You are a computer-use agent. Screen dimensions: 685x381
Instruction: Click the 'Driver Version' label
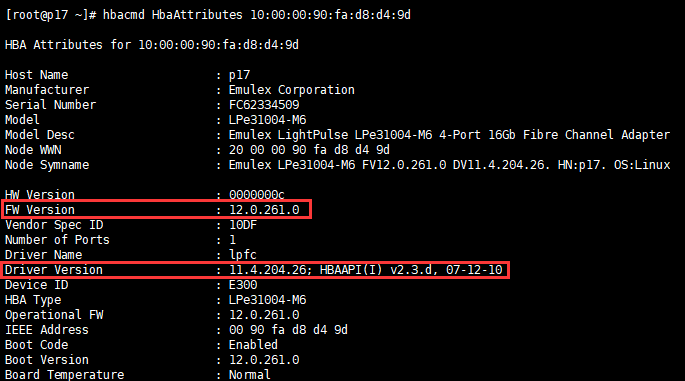pyautogui.click(x=54, y=270)
